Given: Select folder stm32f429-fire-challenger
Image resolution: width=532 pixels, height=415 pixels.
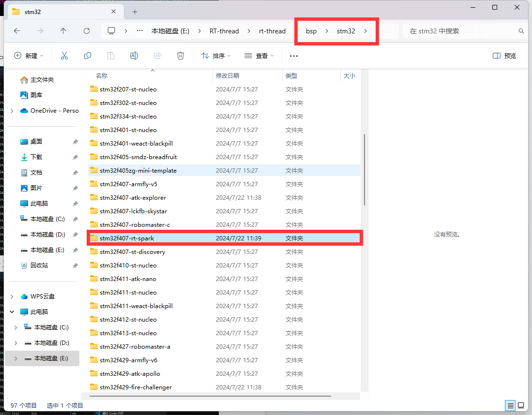Looking at the screenshot, I should pyautogui.click(x=224, y=387).
